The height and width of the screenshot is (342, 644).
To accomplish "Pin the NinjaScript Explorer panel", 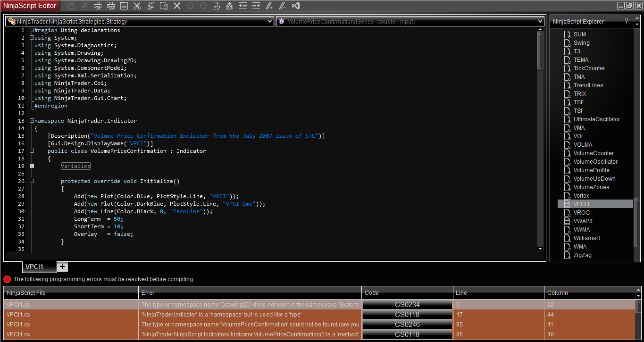I will [x=626, y=21].
